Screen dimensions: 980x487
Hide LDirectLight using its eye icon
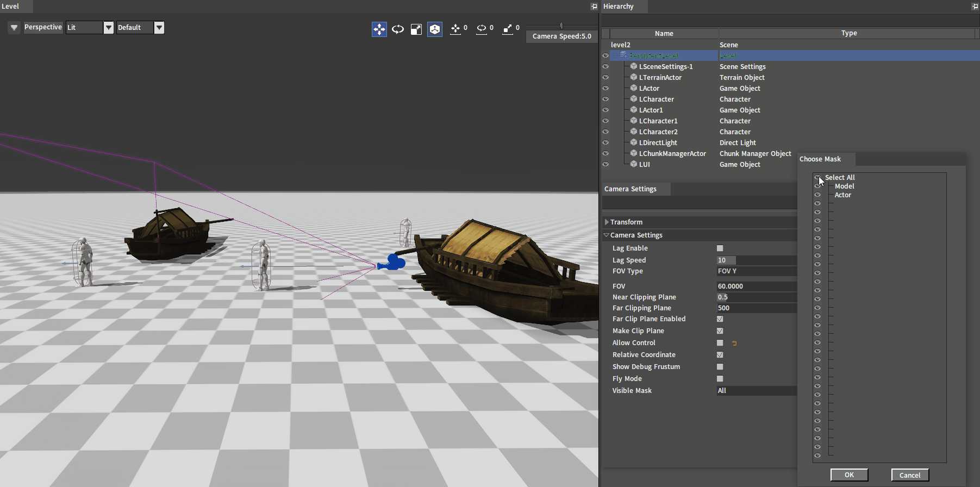605,142
